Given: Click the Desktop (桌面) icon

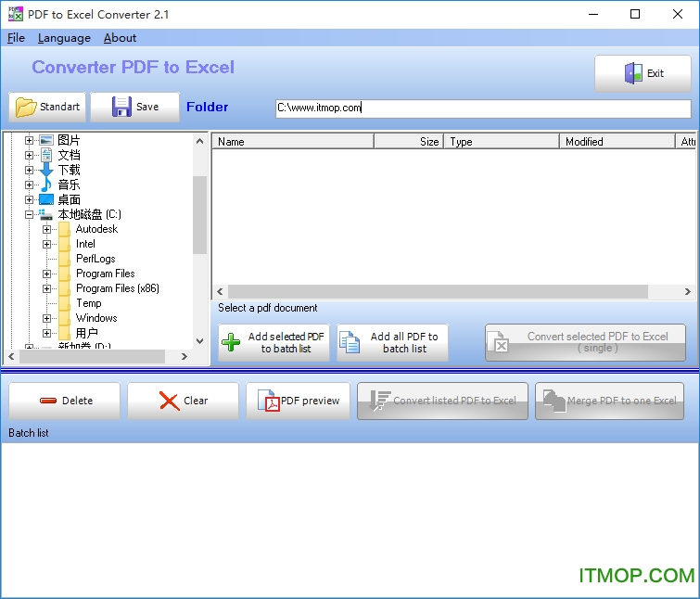Looking at the screenshot, I should pos(46,199).
